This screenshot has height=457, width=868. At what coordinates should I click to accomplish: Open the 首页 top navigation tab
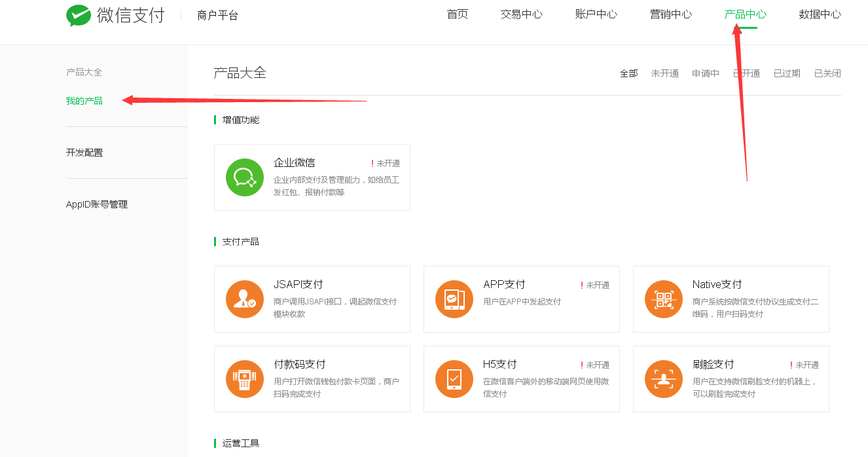pyautogui.click(x=458, y=14)
